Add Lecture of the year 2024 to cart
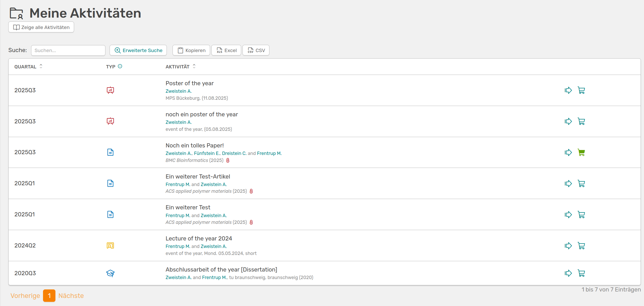 pyautogui.click(x=581, y=246)
